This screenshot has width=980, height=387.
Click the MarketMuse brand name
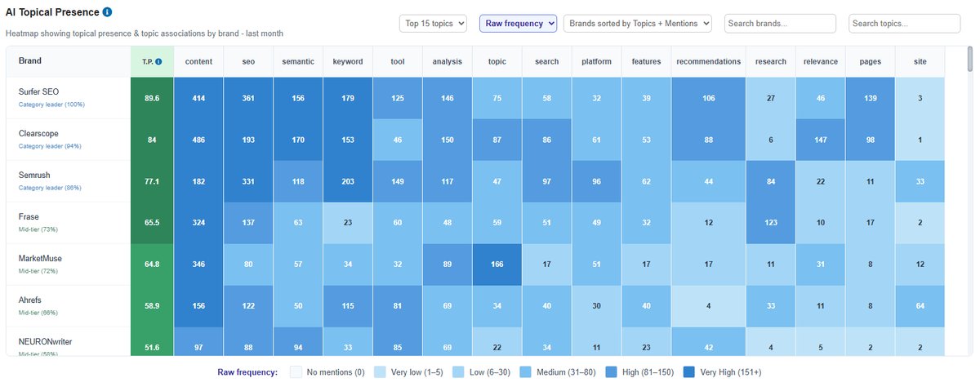(41, 258)
